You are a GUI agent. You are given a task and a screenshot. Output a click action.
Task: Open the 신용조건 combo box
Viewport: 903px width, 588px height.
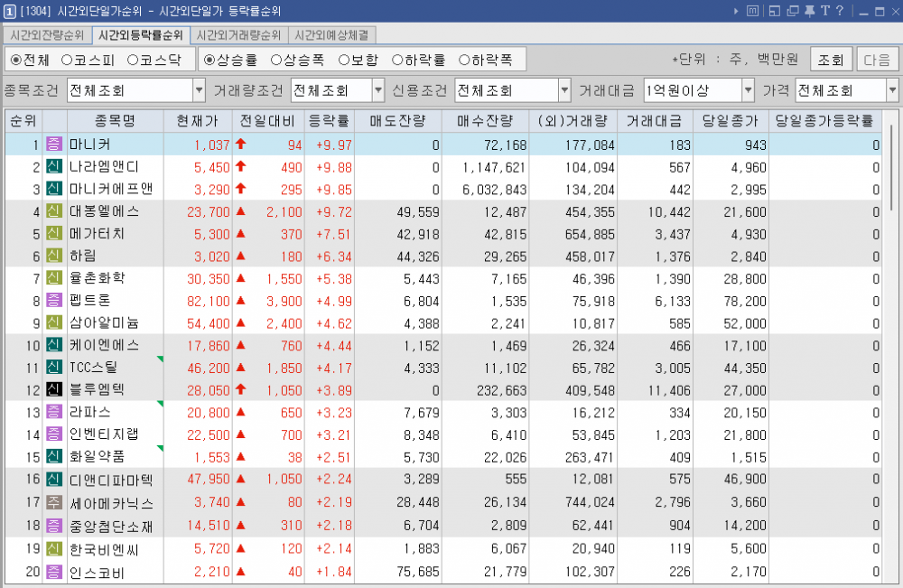(x=563, y=90)
